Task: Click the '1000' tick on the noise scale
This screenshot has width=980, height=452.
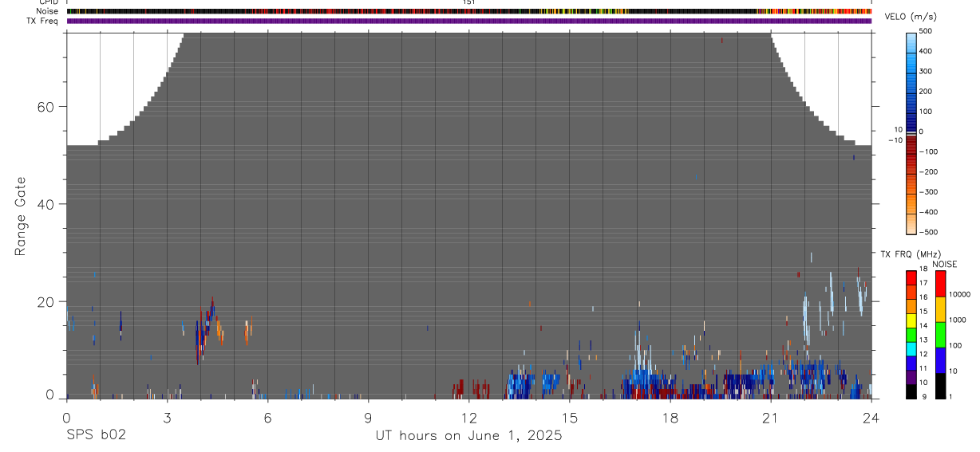Action: click(x=959, y=320)
